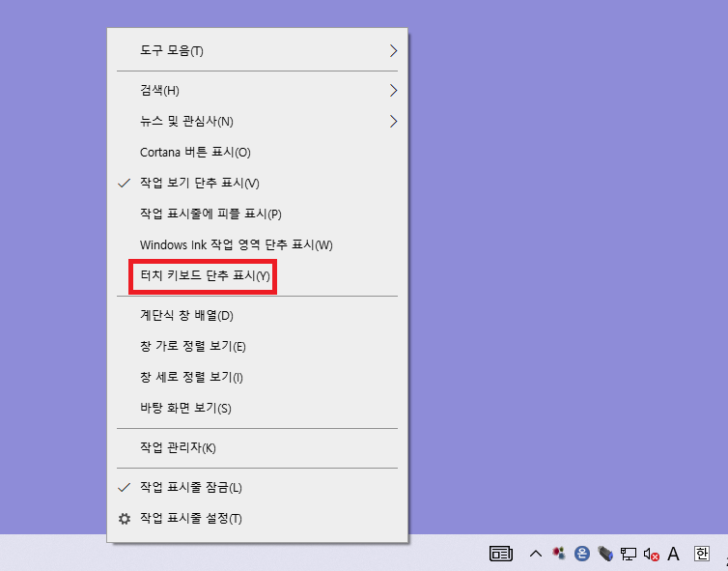Uncheck 작업 보기 단추 표시(V)
Image resolution: width=728 pixels, height=571 pixels.
point(257,183)
